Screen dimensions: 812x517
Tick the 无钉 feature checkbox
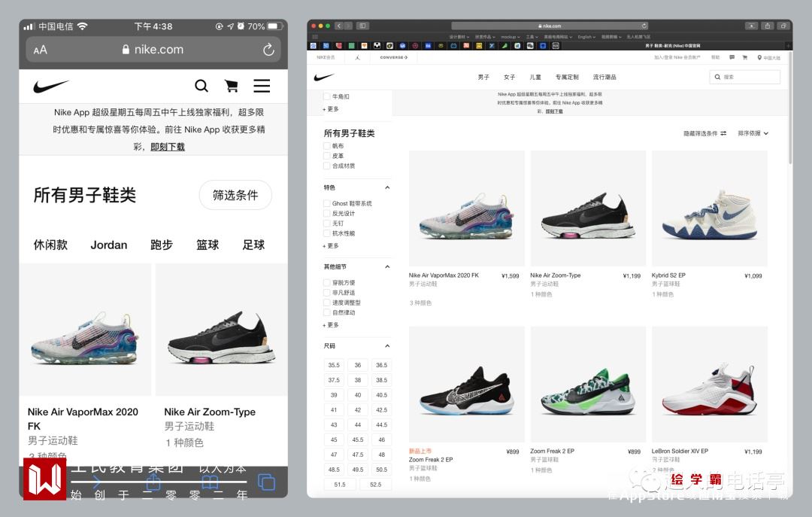[x=327, y=224]
